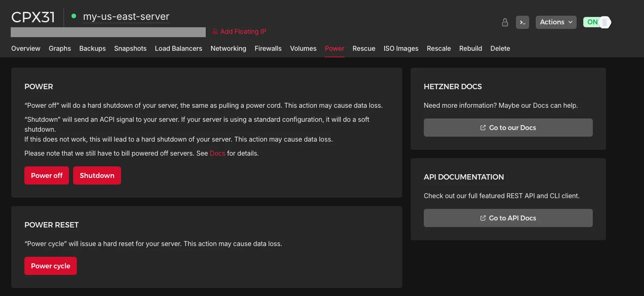Switch to the Rescue tab

364,48
